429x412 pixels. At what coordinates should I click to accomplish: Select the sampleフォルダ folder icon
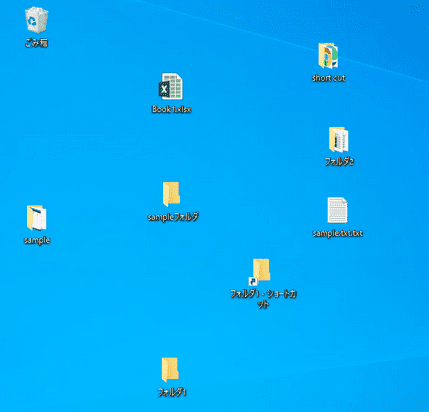coord(171,194)
